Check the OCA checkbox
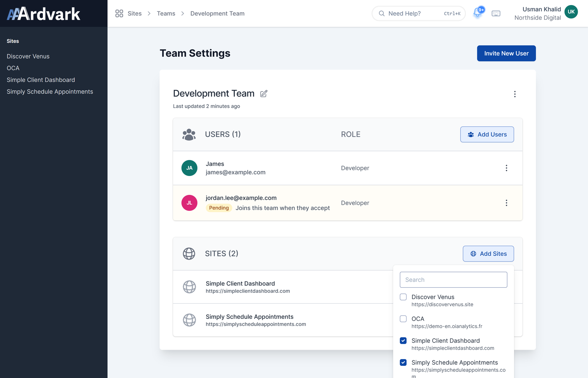The image size is (588, 378). [x=403, y=319]
